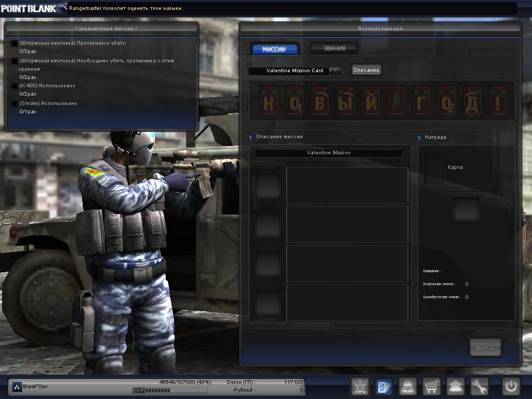The image size is (532, 399).
Task: Toggle the K-400 'Использовано' checkbox
Action: [14, 86]
